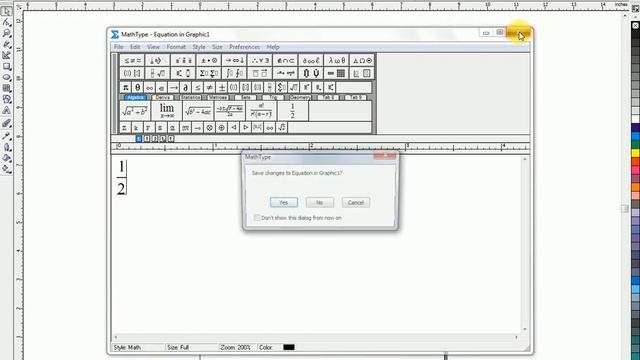
Task: Open the operator symbols palette (± • ⊗)
Action: click(x=209, y=61)
